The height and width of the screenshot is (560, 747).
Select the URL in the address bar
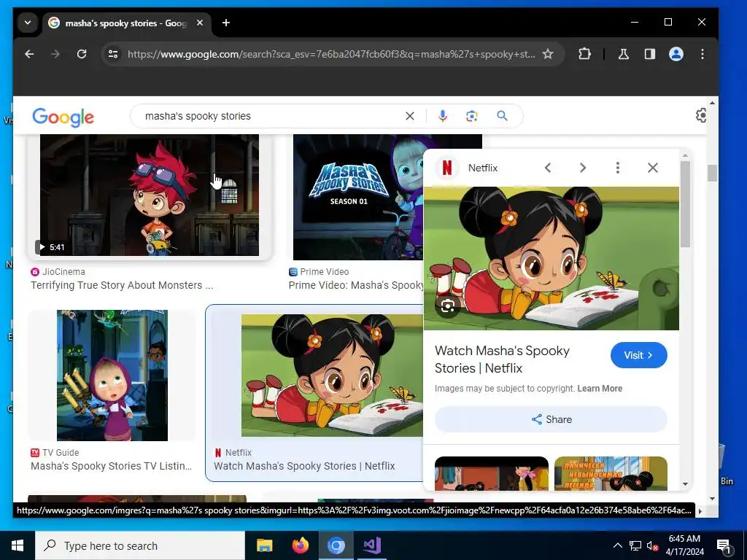[x=331, y=54]
